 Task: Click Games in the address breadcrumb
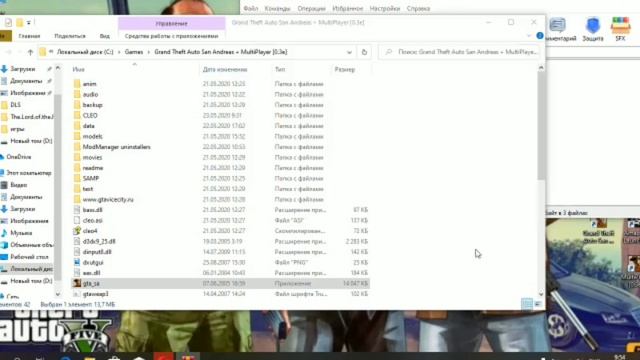coord(134,52)
